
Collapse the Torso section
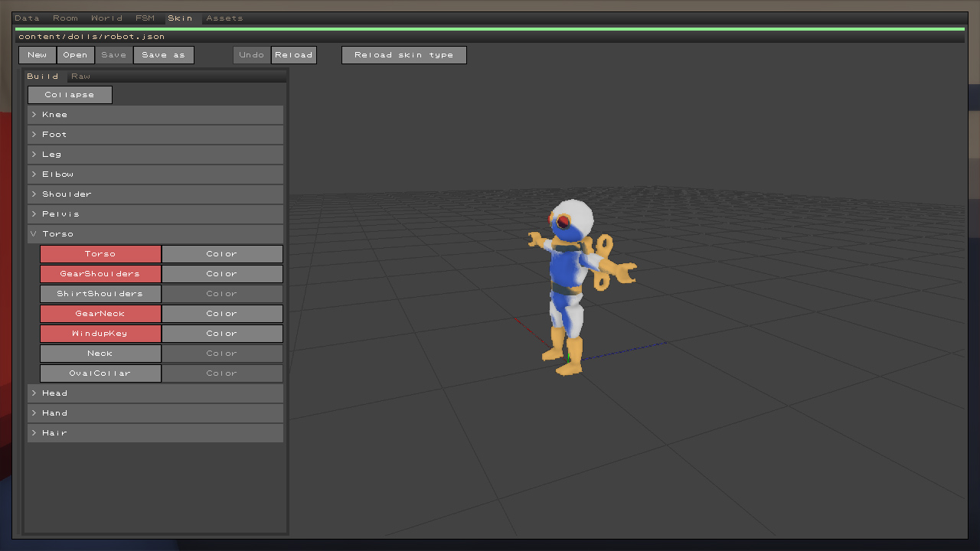[155, 234]
